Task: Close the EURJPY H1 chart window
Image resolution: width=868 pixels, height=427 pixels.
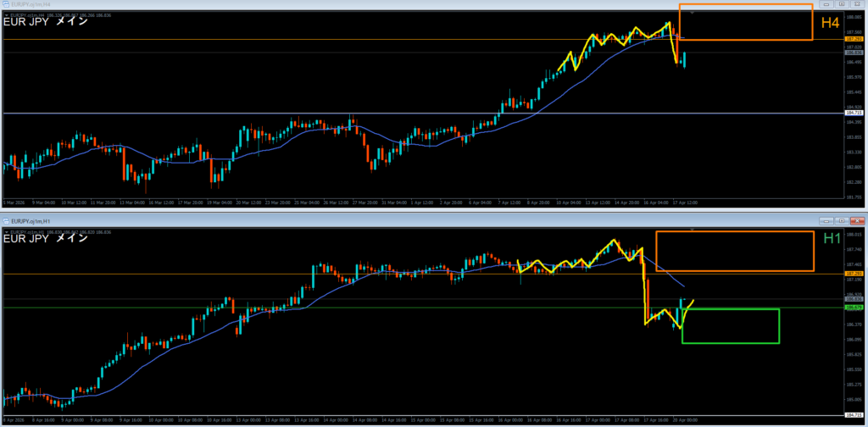Action: [858, 220]
